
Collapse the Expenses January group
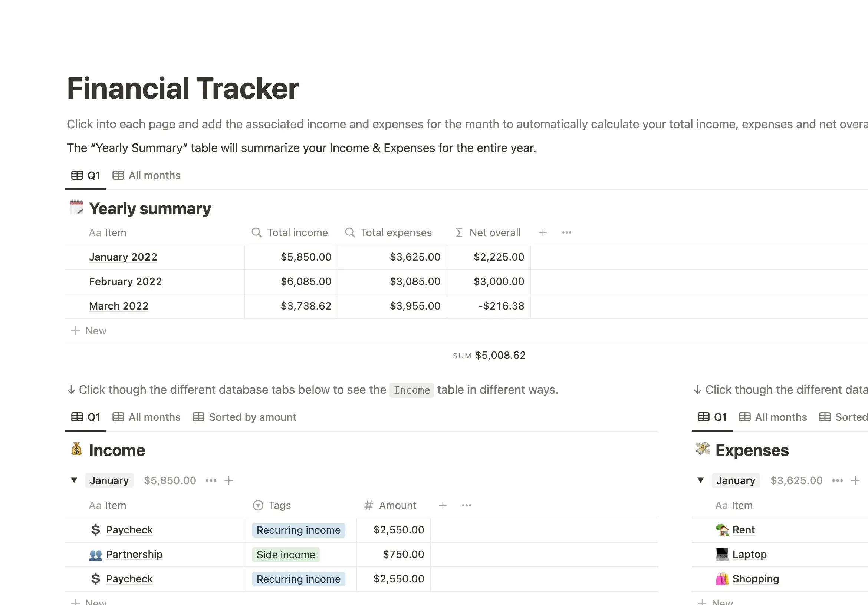pyautogui.click(x=701, y=480)
